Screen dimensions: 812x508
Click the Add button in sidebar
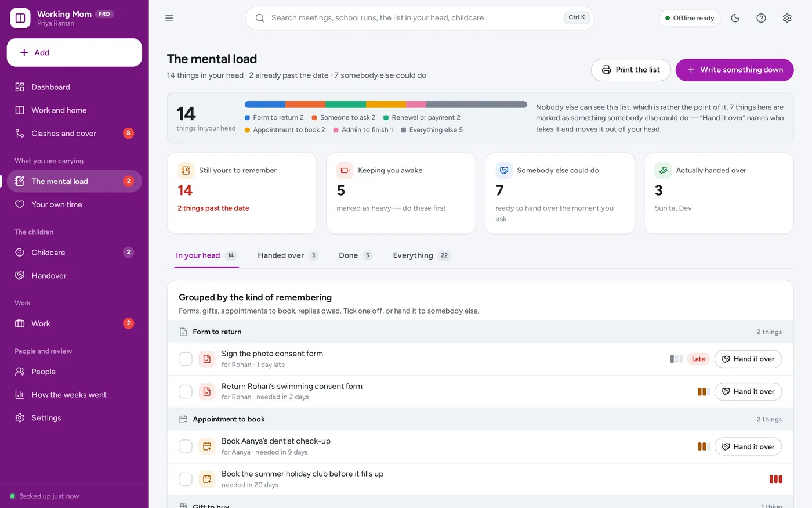pyautogui.click(x=74, y=52)
